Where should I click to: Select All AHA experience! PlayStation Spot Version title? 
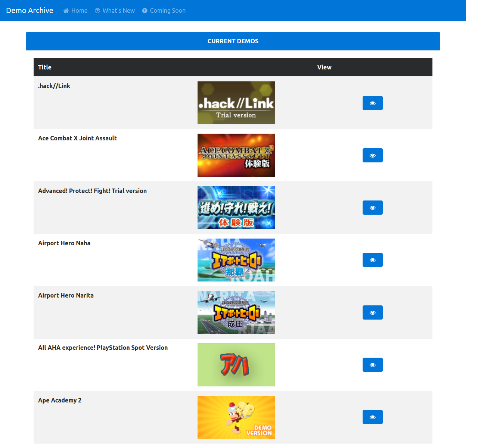[103, 348]
